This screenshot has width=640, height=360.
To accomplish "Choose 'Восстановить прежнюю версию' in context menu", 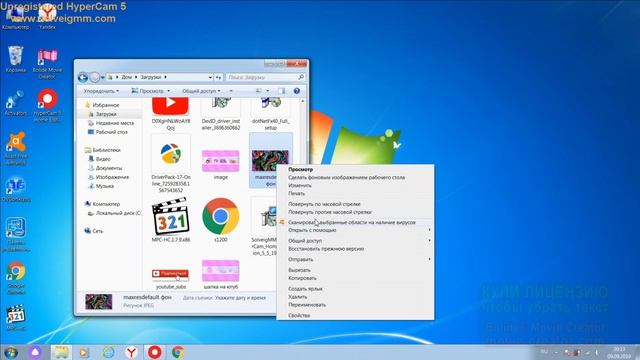I will click(x=326, y=249).
